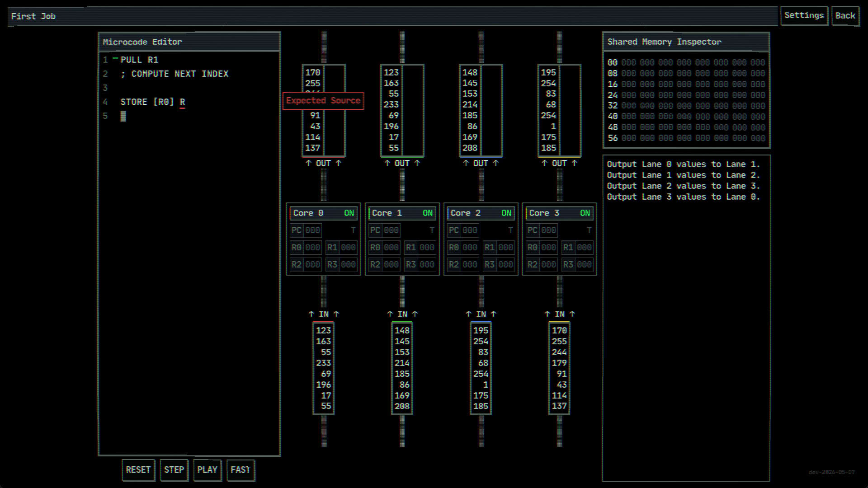The width and height of the screenshot is (868, 488).
Task: Click expected value 214 in Core 2 output
Action: 470,104
